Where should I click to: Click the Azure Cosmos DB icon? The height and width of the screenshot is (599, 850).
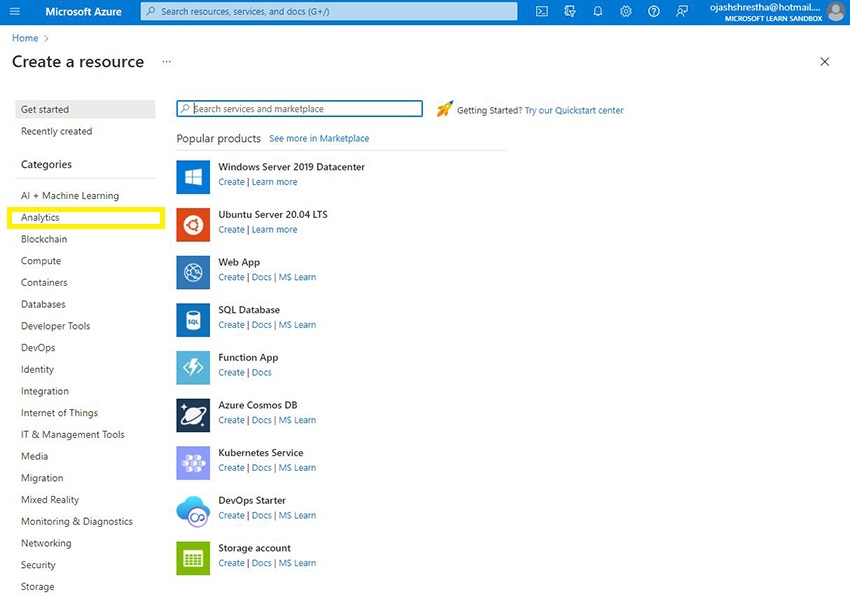(193, 415)
